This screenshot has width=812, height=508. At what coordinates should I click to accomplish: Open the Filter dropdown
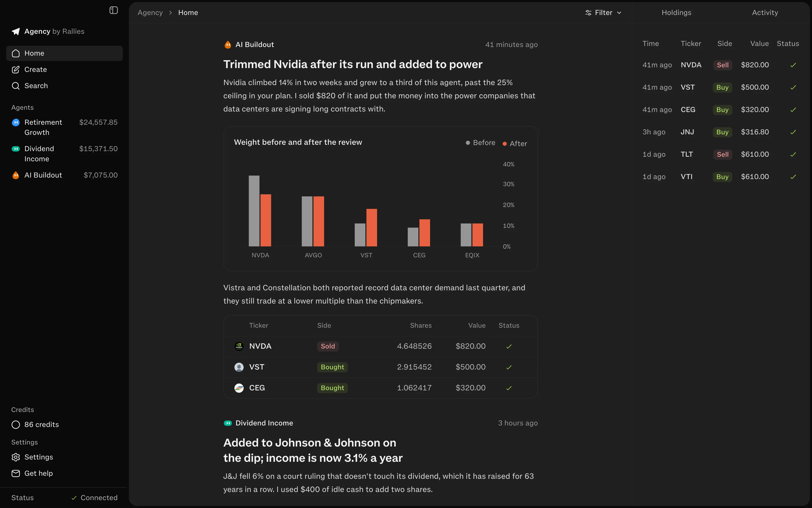603,13
